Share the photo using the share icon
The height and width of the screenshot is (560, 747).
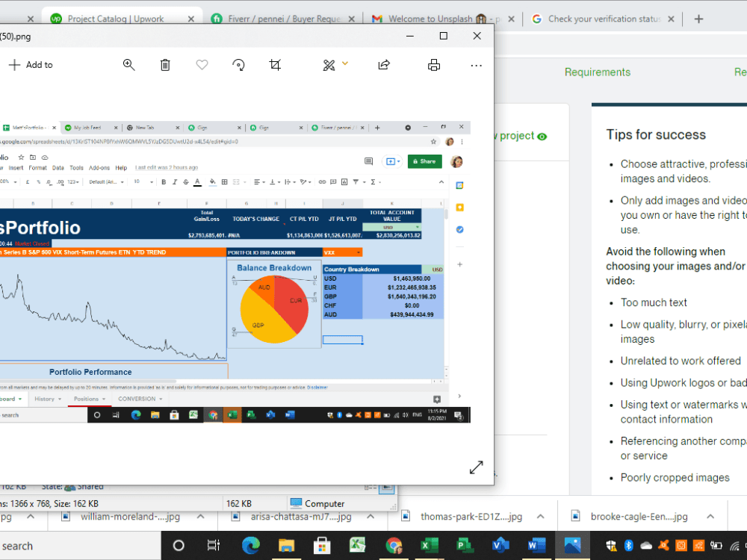point(384,65)
